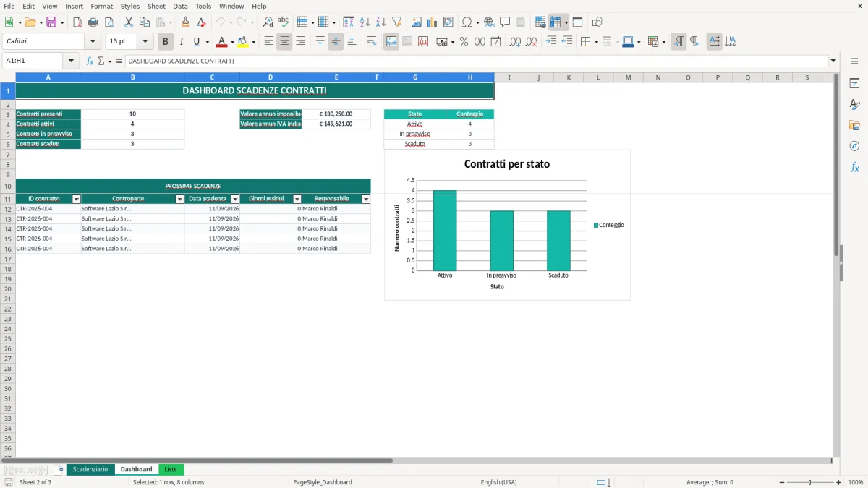
Task: Sort ascending icon
Action: point(365,22)
